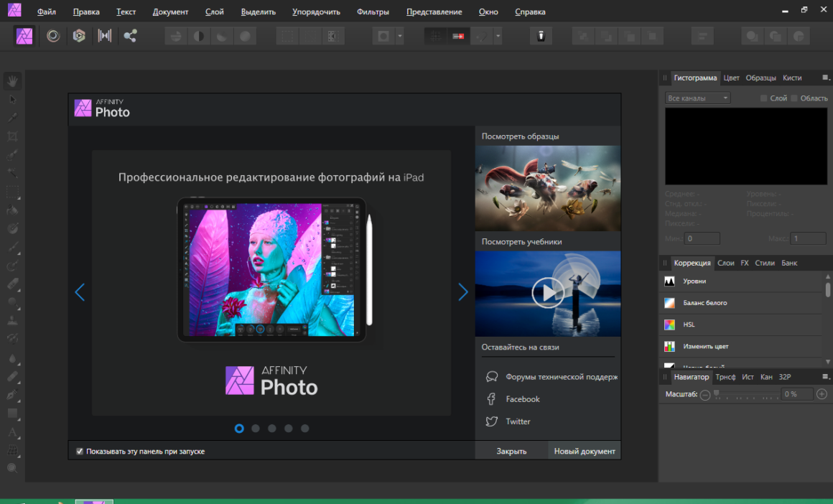Select the Move tool
The image size is (833, 504).
[x=12, y=98]
